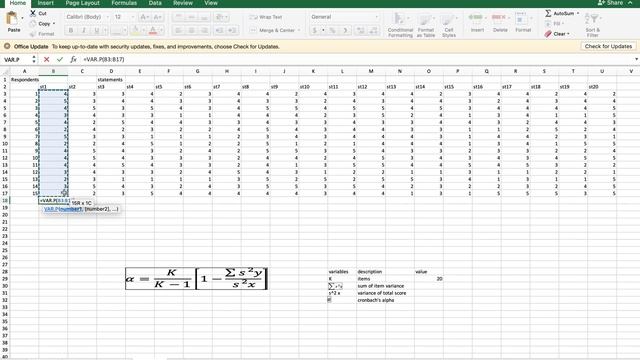Click the Check for Updates button
Viewport: 640px width, 360px height.
[608, 47]
